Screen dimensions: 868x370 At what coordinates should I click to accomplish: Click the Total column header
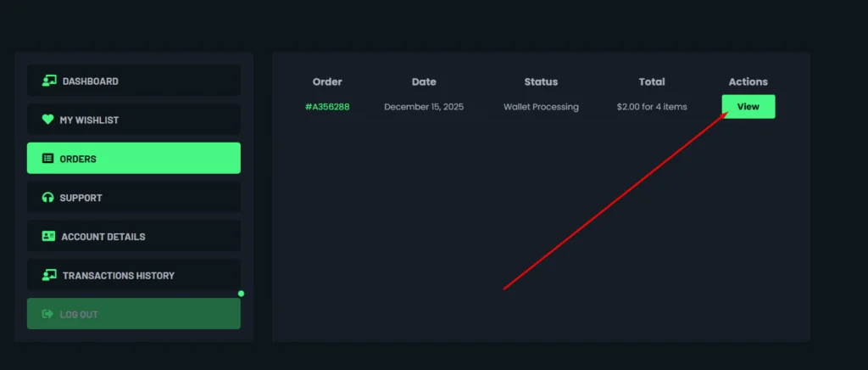(x=652, y=82)
